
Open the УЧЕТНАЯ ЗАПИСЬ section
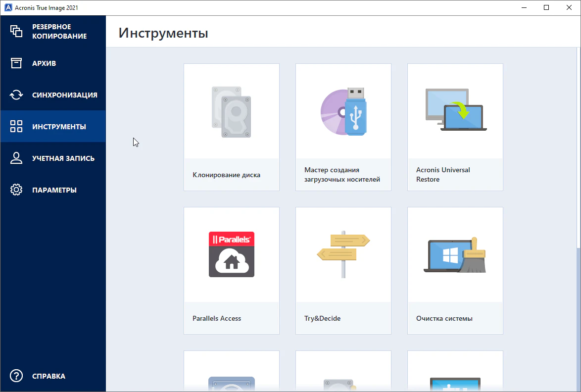[63, 158]
